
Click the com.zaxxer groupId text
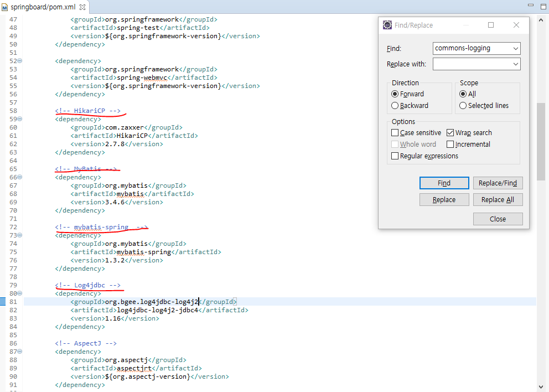[125, 127]
